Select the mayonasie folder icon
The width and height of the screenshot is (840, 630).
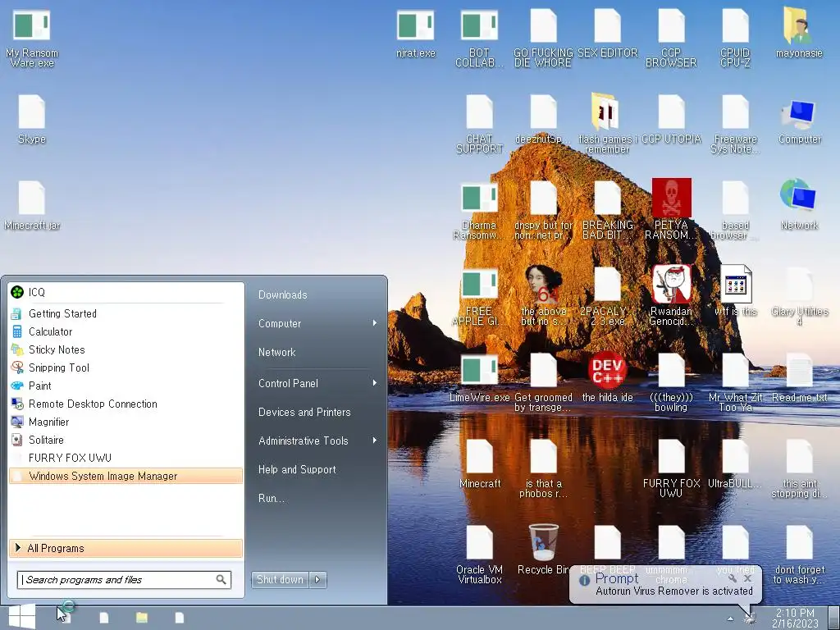point(799,33)
